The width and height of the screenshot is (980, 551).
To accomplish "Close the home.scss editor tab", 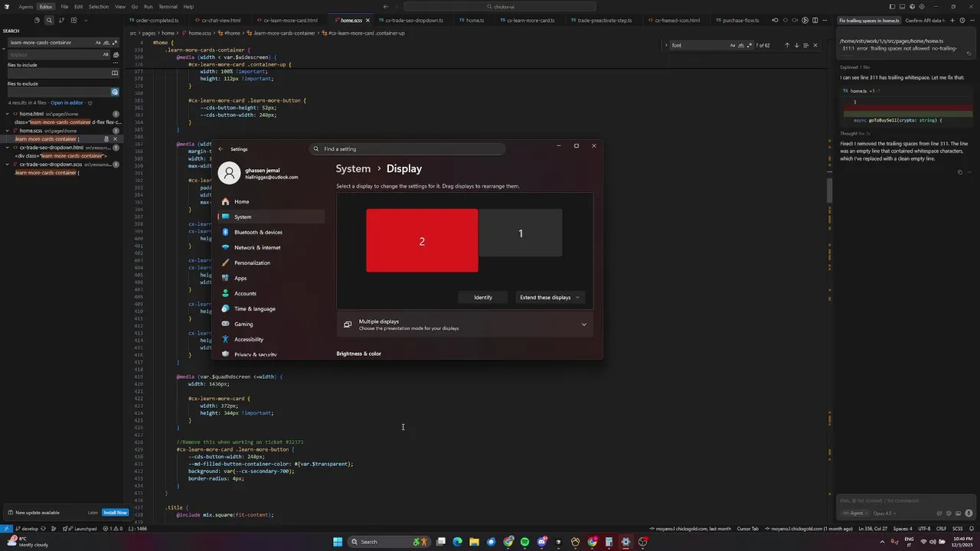I will pyautogui.click(x=367, y=21).
